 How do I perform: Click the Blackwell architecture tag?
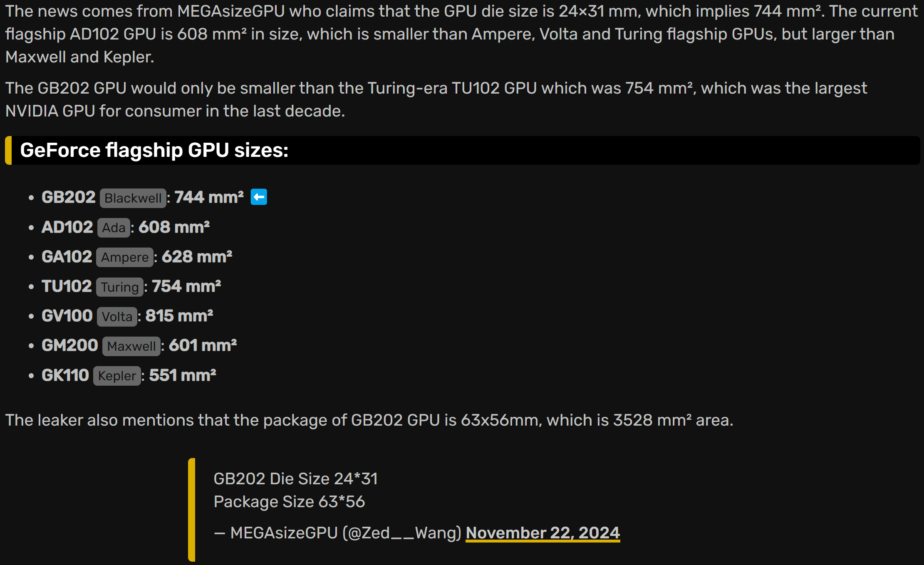pyautogui.click(x=133, y=198)
